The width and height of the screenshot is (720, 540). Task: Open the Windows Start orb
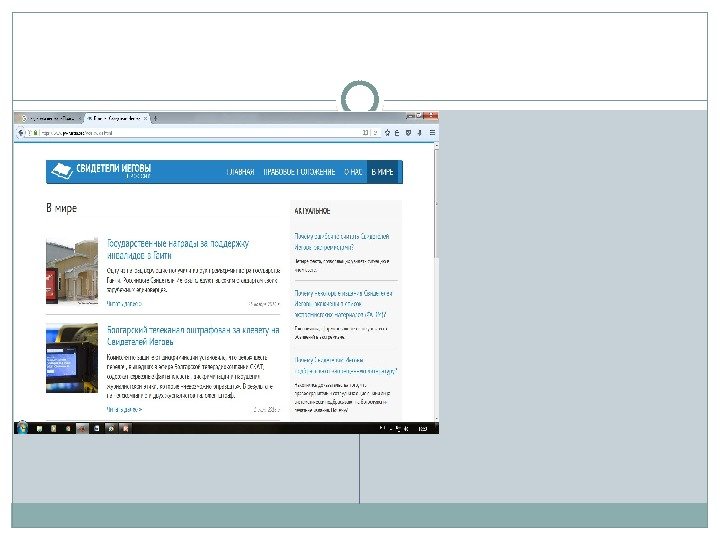22,428
